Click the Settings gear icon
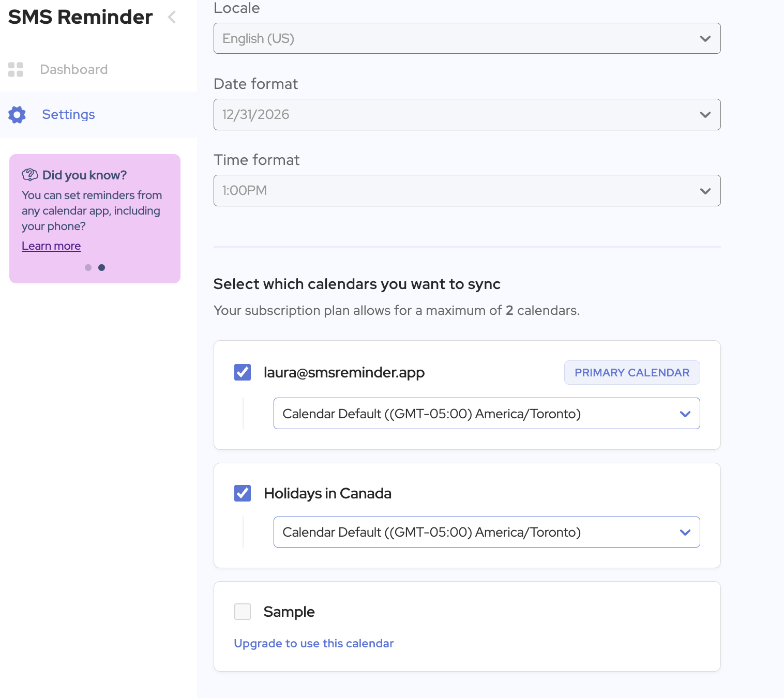 click(x=17, y=115)
